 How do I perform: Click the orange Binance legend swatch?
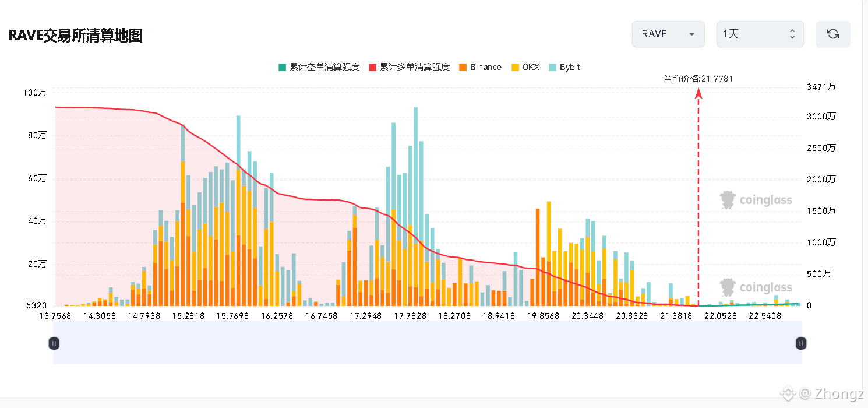click(463, 67)
